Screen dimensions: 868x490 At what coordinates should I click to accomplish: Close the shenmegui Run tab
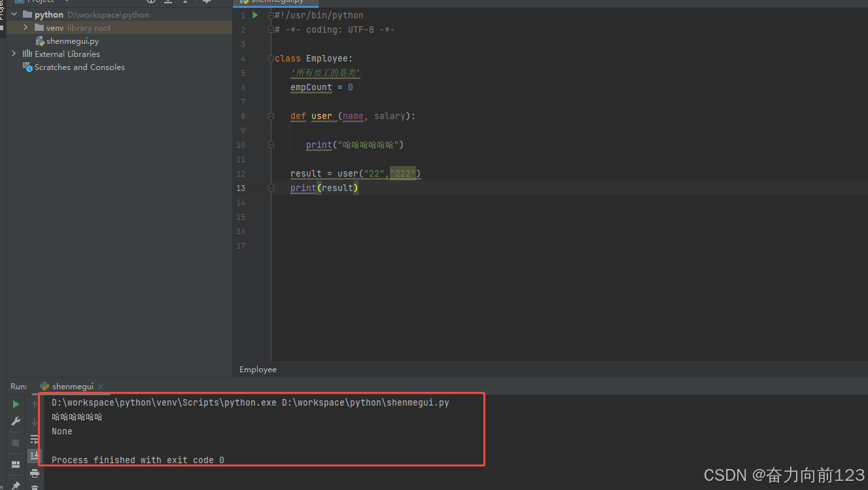coord(101,387)
